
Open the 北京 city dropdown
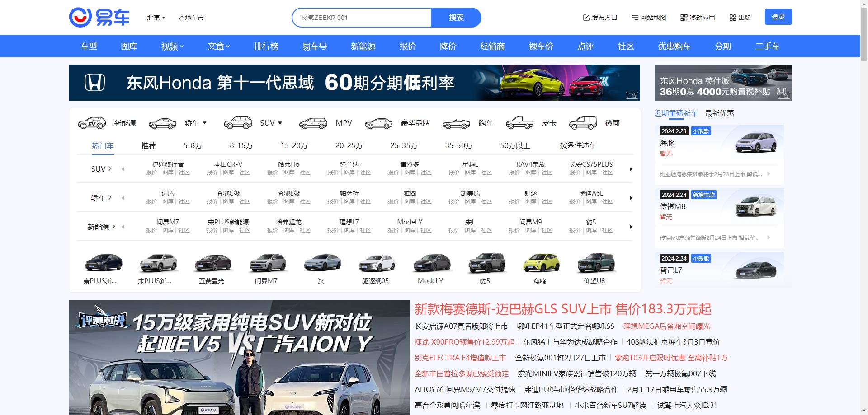click(x=156, y=18)
